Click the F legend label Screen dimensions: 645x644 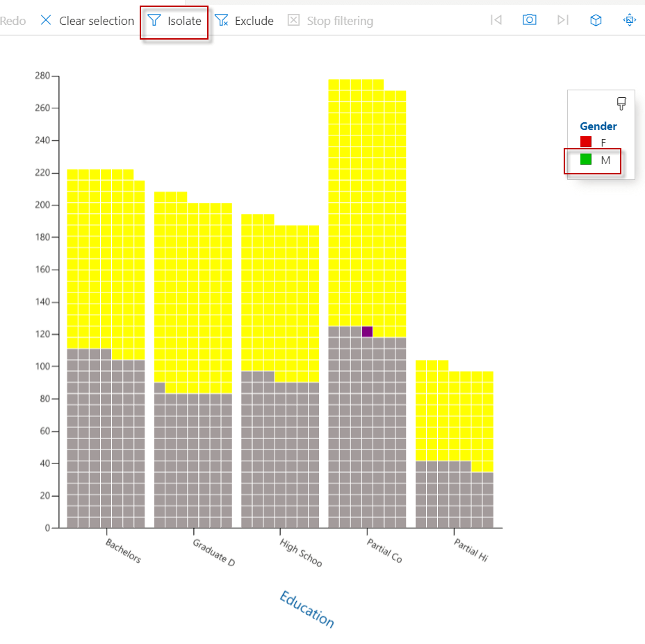coord(603,142)
